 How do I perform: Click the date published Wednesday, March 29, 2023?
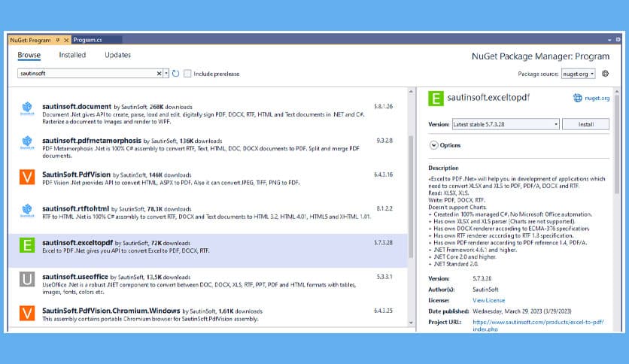[522, 311]
